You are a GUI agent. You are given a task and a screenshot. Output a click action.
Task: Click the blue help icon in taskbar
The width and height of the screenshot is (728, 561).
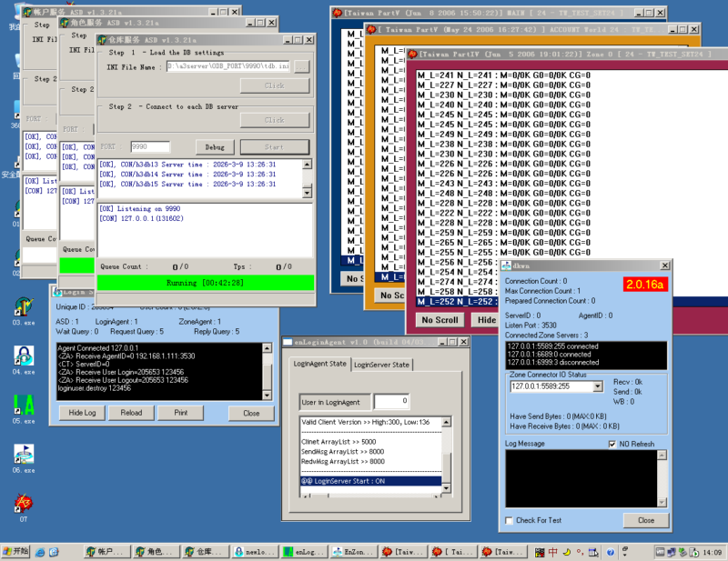pyautogui.click(x=612, y=552)
